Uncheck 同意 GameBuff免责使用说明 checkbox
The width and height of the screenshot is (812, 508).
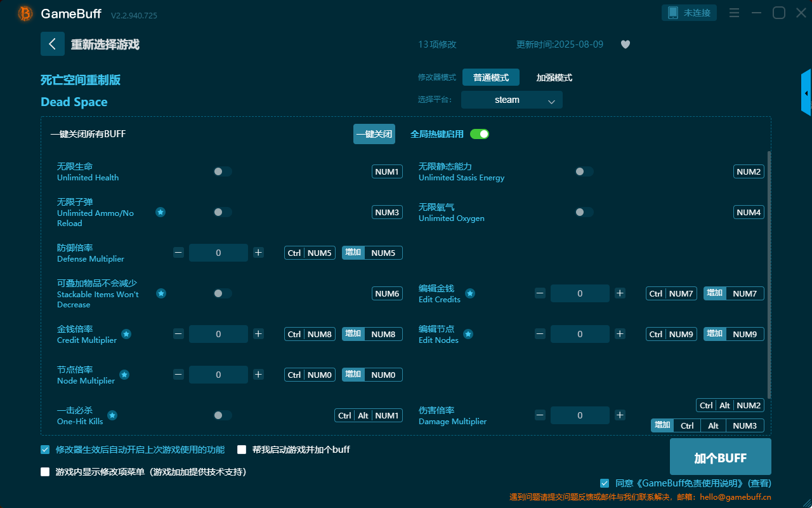click(x=605, y=483)
